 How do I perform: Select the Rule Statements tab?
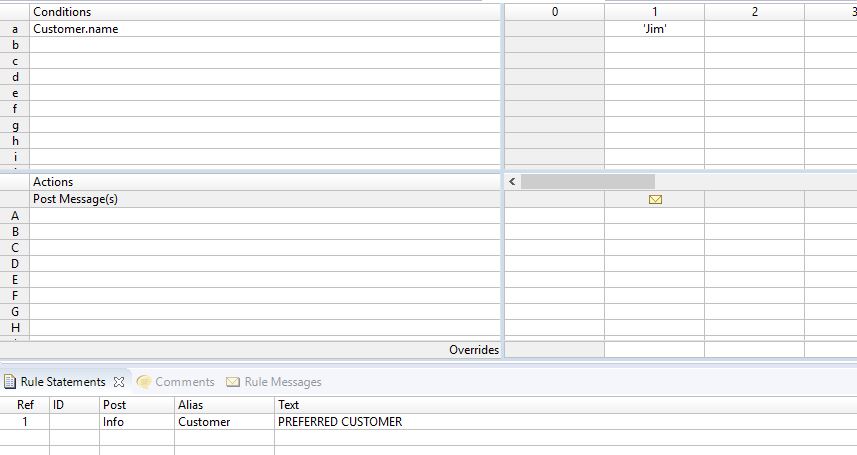63,382
